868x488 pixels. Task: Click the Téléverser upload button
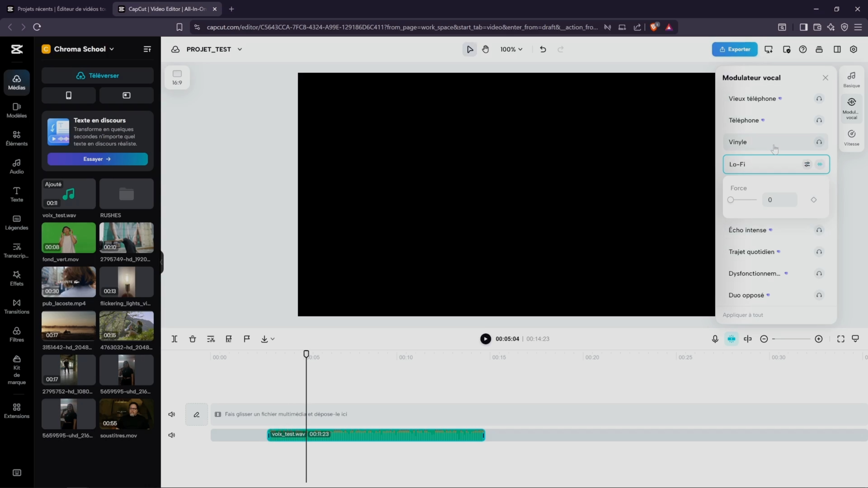(x=97, y=75)
